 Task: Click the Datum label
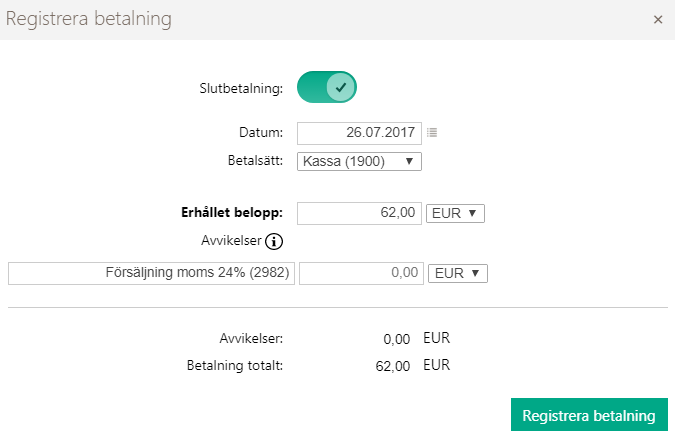[261, 132]
